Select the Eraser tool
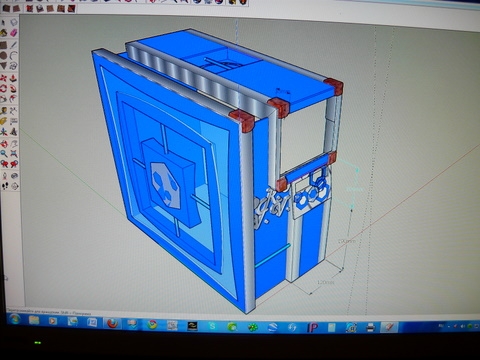 coord(14,33)
